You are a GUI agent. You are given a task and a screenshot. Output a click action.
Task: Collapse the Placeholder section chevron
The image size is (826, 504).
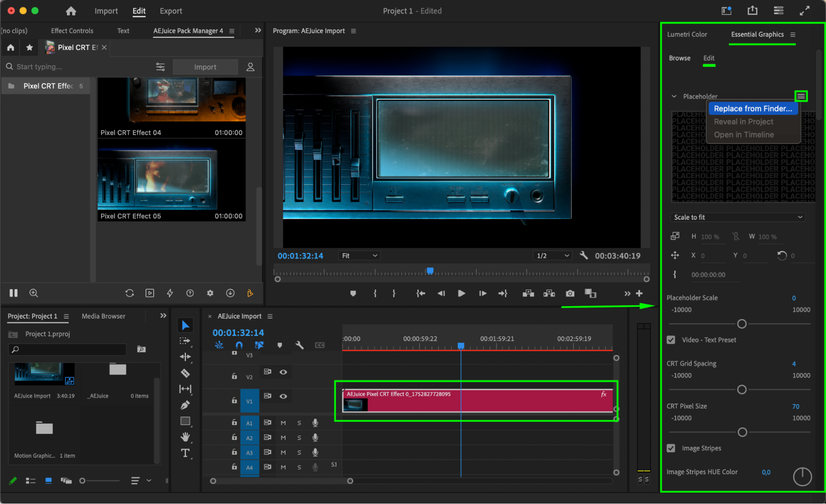pyautogui.click(x=674, y=96)
